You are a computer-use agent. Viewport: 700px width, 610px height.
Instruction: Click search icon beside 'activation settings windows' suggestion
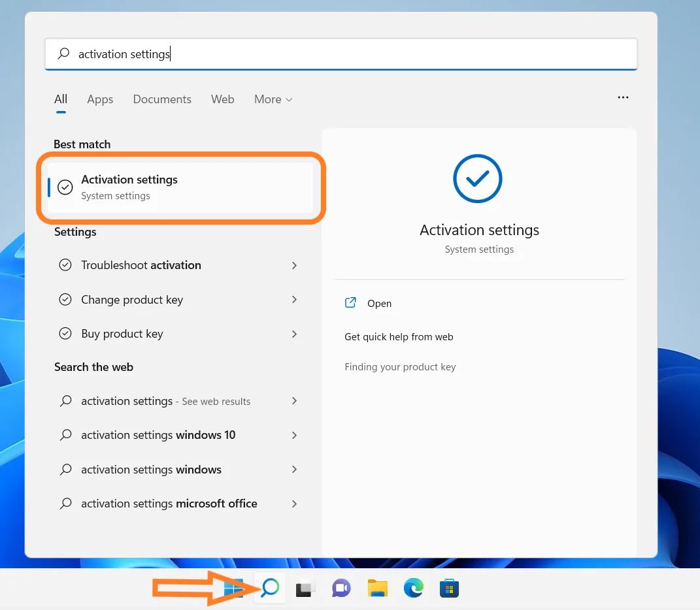click(65, 469)
